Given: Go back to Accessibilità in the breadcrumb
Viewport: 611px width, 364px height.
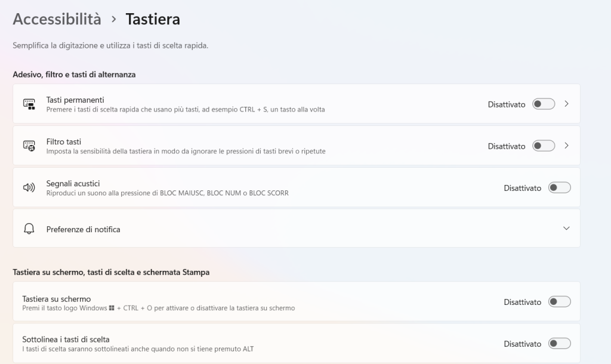Looking at the screenshot, I should (57, 19).
